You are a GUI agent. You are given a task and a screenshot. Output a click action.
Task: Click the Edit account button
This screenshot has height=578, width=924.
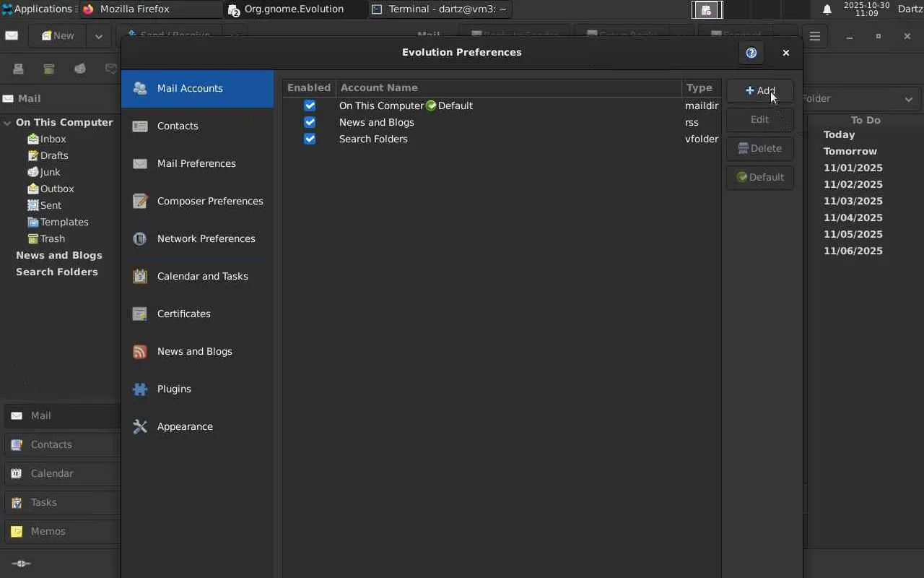760,120
